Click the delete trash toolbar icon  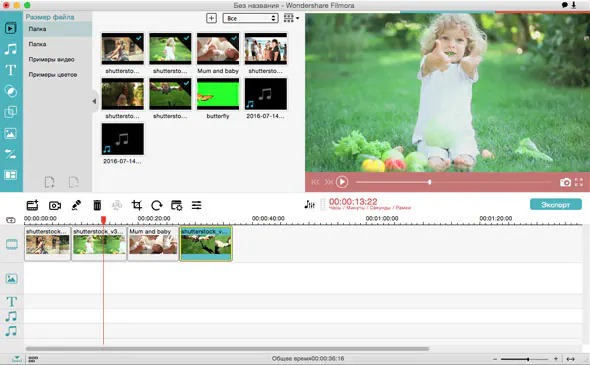(97, 205)
